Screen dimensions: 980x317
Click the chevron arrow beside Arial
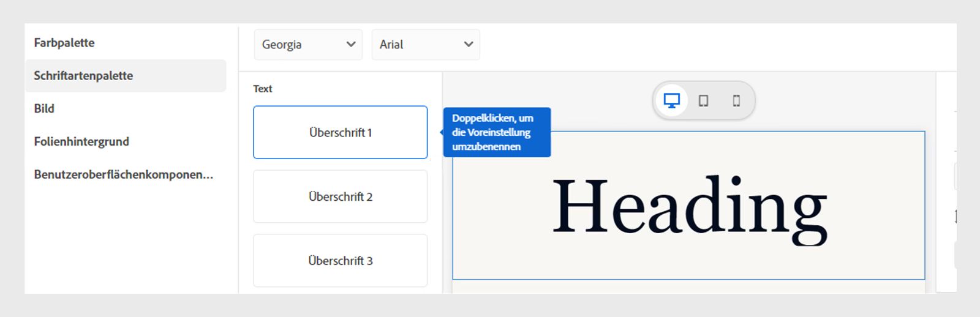[x=469, y=44]
